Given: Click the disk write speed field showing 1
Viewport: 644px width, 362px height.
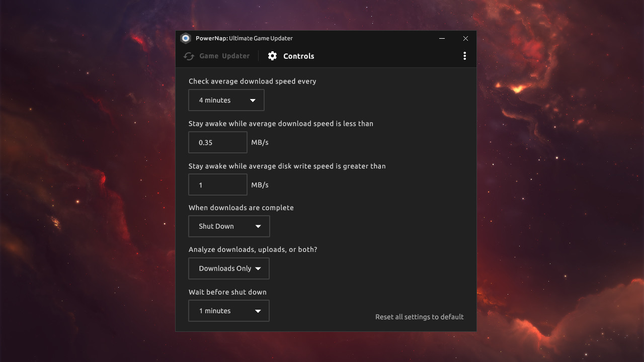Looking at the screenshot, I should point(217,185).
